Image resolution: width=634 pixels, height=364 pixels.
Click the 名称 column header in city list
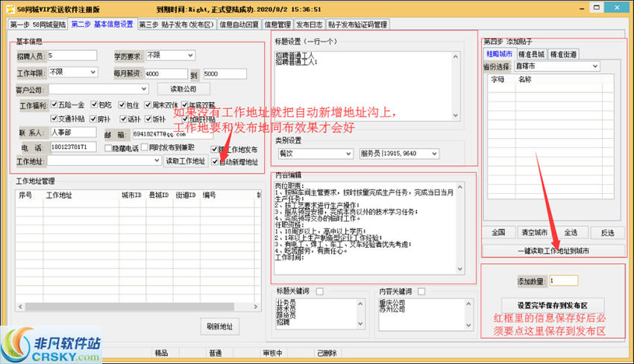click(559, 79)
